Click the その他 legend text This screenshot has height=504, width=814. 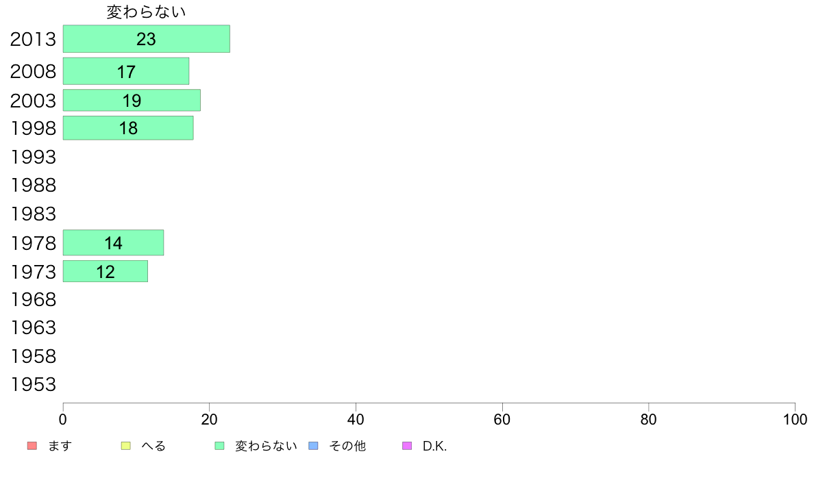[347, 446]
